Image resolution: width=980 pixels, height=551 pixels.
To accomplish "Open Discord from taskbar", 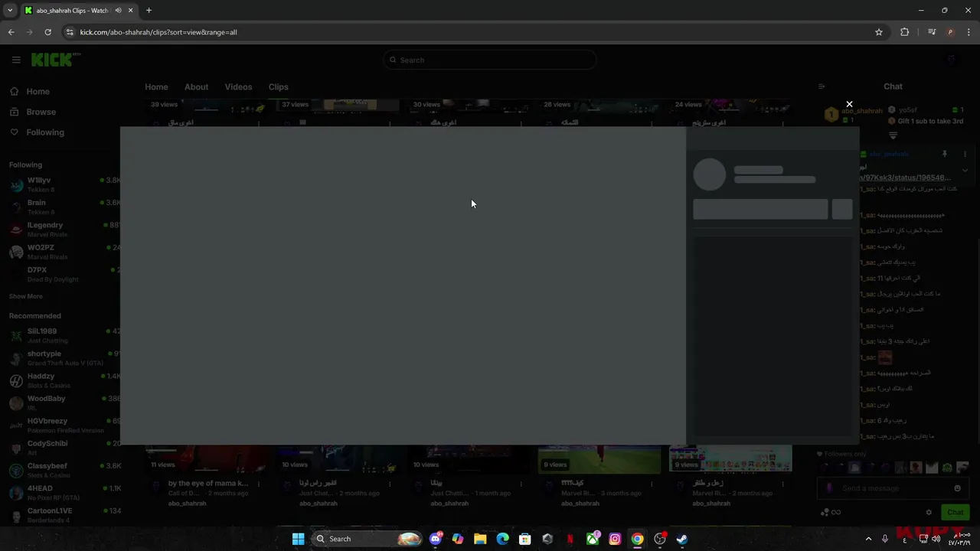I will [x=436, y=539].
